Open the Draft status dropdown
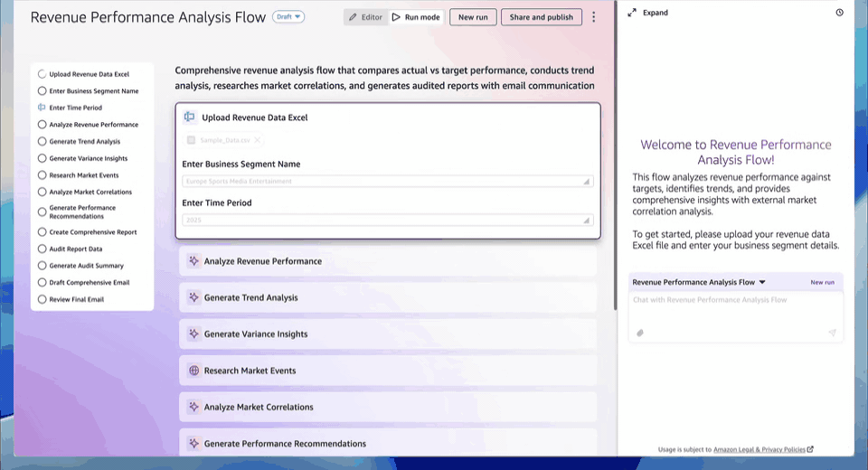This screenshot has width=868, height=470. coord(288,16)
